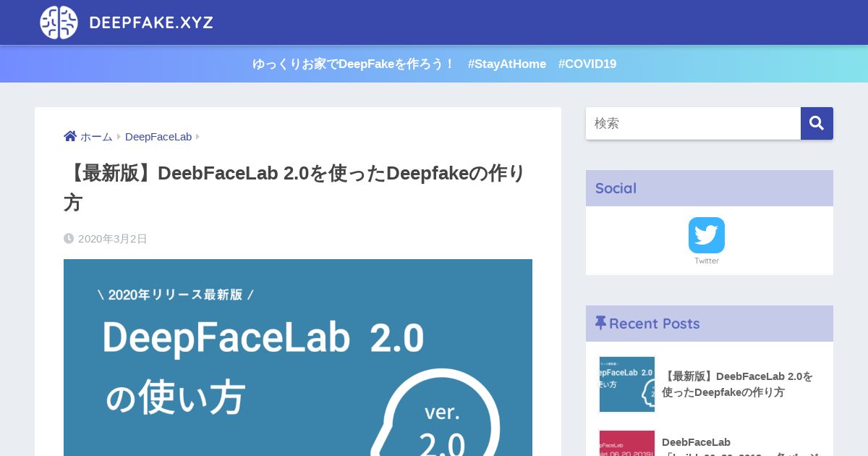The height and width of the screenshot is (456, 868).
Task: Open the red DeebFaceLab recent post thumbnail
Action: click(x=627, y=443)
